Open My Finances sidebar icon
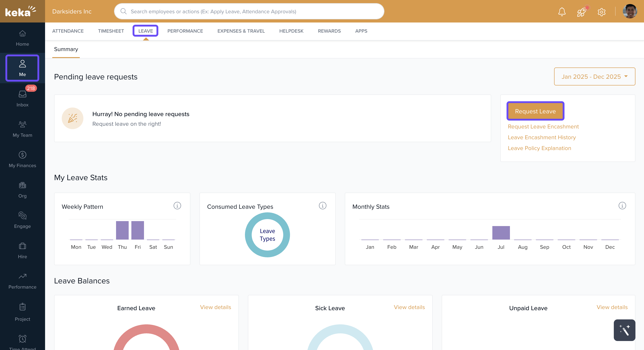This screenshot has height=350, width=644. (23, 159)
